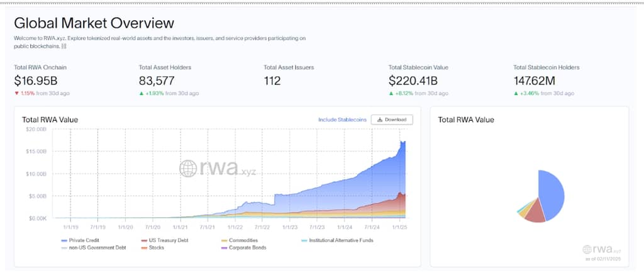Click the Total Asset Issuers value 112
The height and width of the screenshot is (275, 644).
(x=272, y=81)
